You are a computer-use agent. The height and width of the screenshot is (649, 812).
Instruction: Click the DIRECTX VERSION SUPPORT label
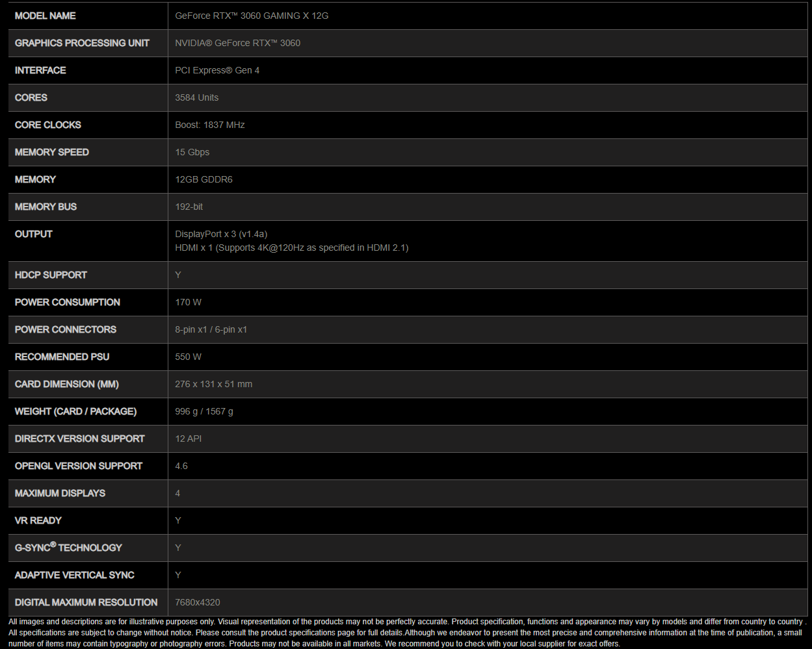(79, 439)
